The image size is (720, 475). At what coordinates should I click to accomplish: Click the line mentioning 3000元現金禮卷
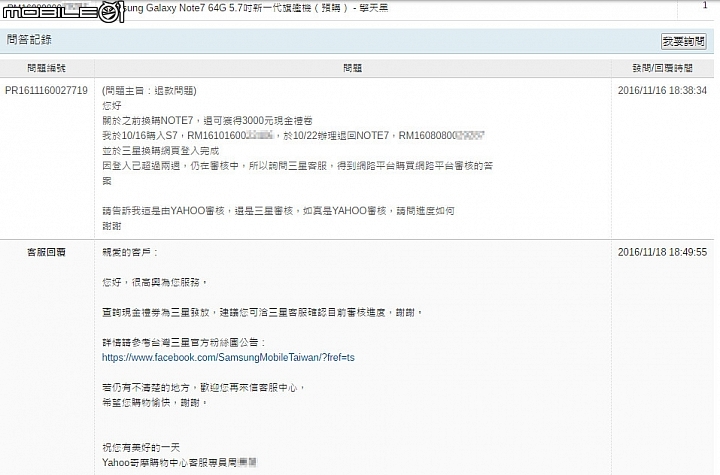coord(207,121)
